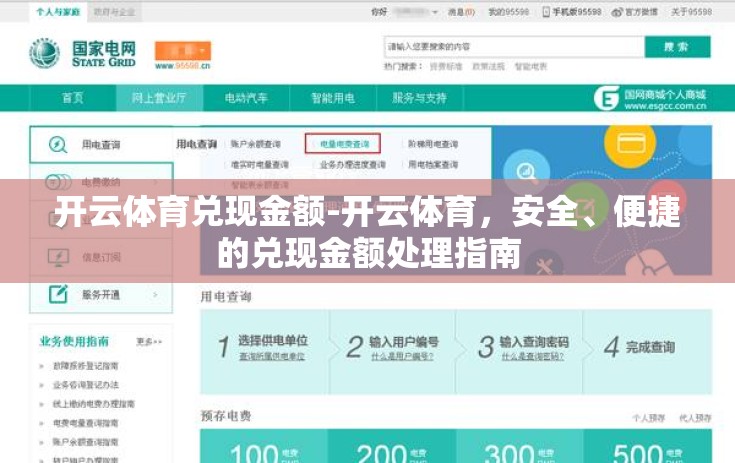
Task: Click the phone icon beside 手机版95598
Action: [546, 12]
